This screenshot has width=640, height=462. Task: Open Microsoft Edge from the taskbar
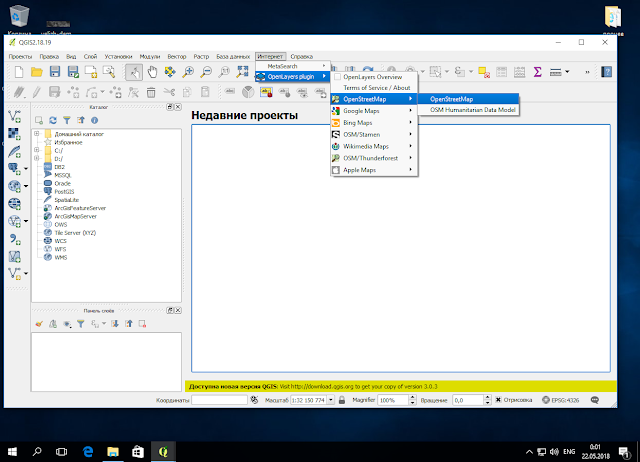click(88, 451)
